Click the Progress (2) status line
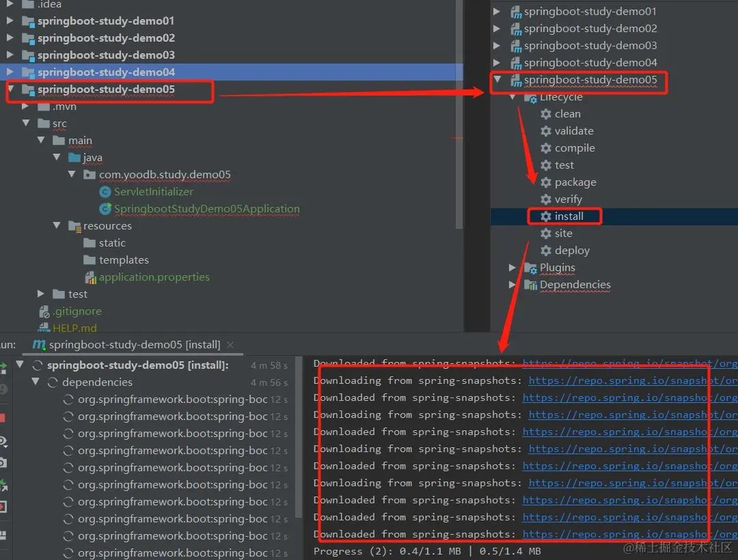The width and height of the screenshot is (738, 560). click(427, 551)
